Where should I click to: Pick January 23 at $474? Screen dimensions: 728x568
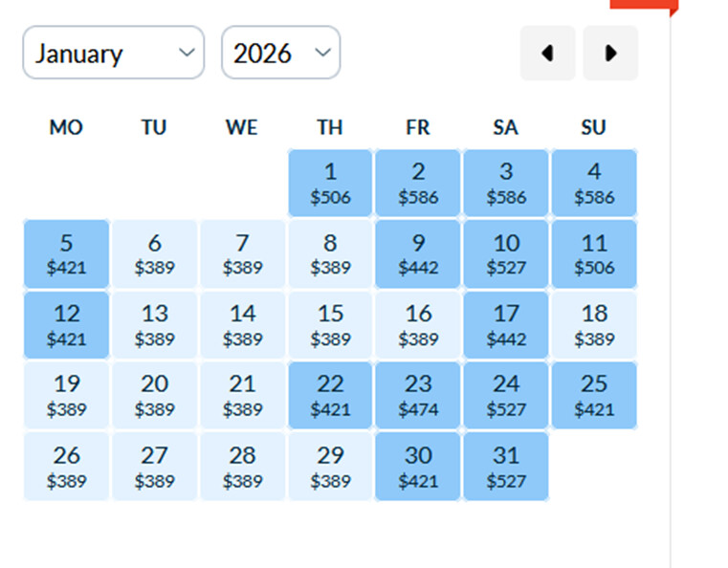click(x=418, y=396)
